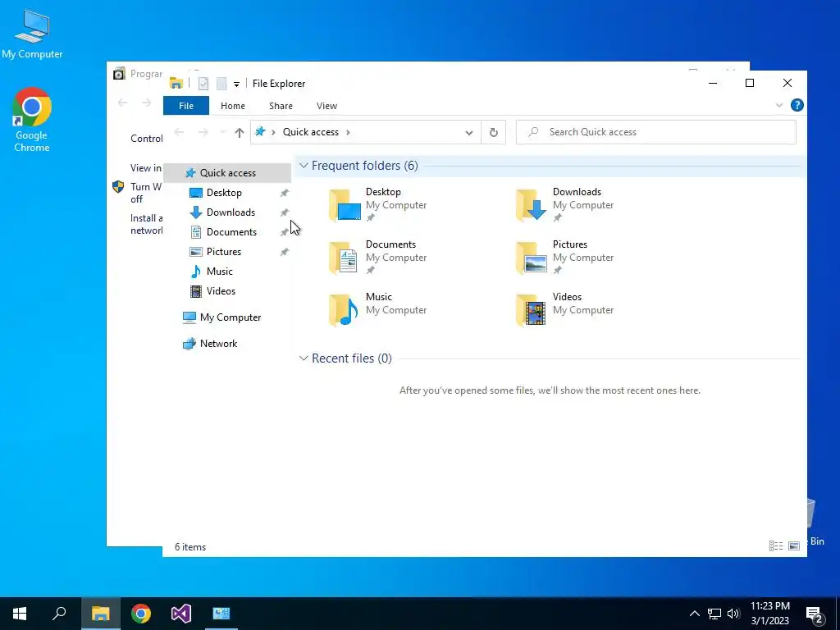Open the notification center

(x=815, y=614)
